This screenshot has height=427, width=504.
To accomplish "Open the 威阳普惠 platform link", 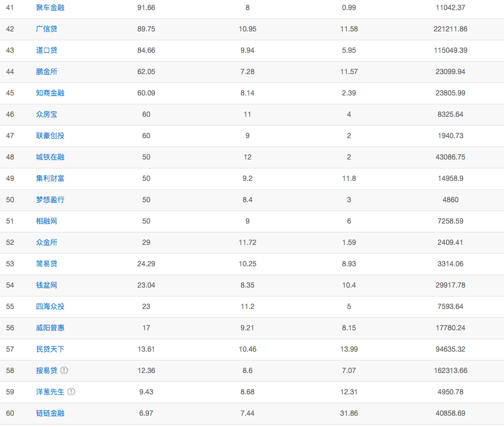I will pyautogui.click(x=50, y=328).
